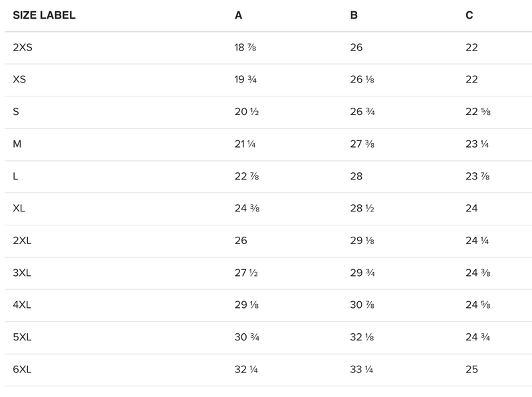Select the 20 ½ value for size S
This screenshot has width=532, height=397.
(247, 112)
